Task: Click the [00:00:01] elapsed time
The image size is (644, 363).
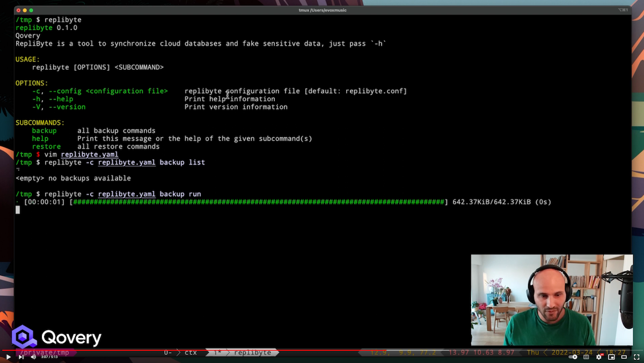Action: [44, 202]
